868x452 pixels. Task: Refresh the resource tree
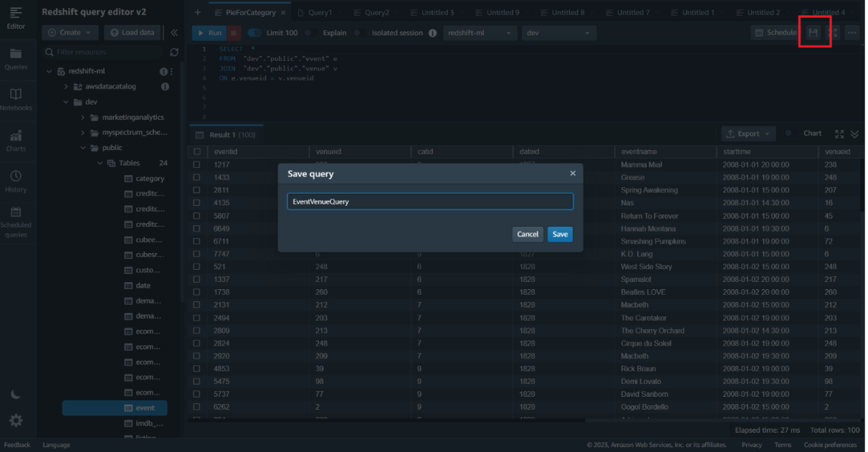(174, 52)
